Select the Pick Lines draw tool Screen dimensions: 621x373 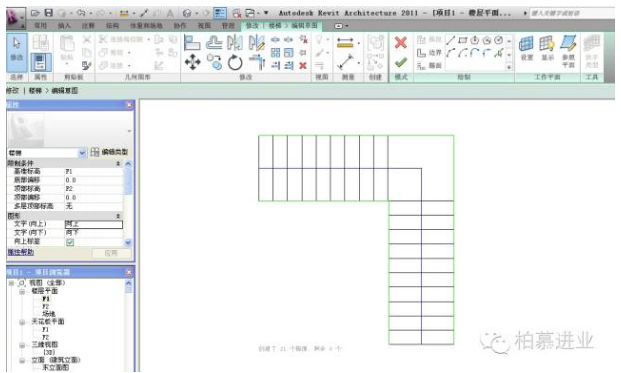point(499,53)
